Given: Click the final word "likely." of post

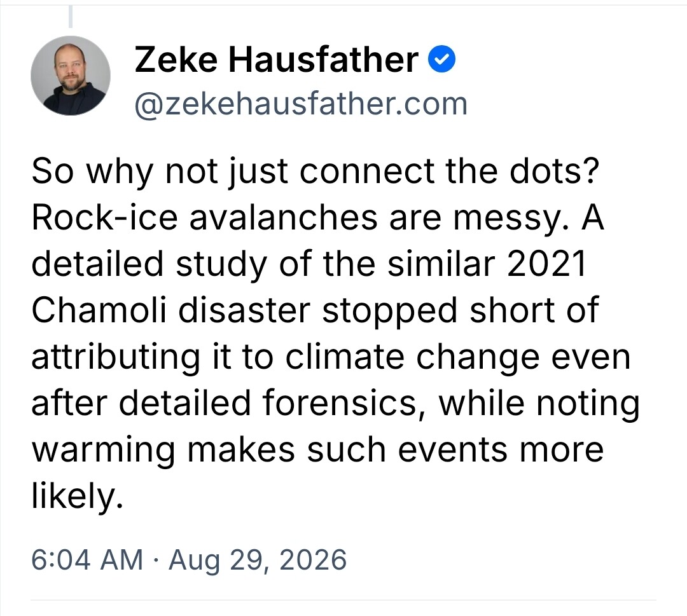Looking at the screenshot, I should [x=77, y=497].
